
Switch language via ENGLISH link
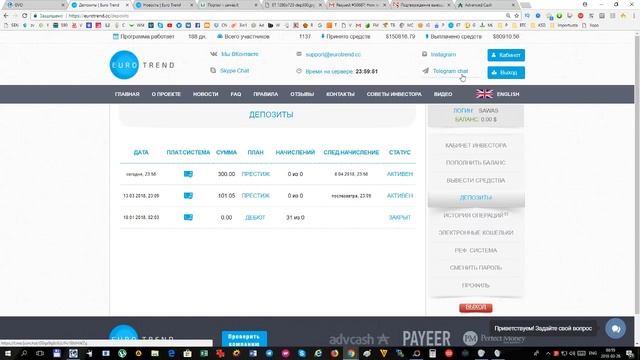[x=508, y=94]
